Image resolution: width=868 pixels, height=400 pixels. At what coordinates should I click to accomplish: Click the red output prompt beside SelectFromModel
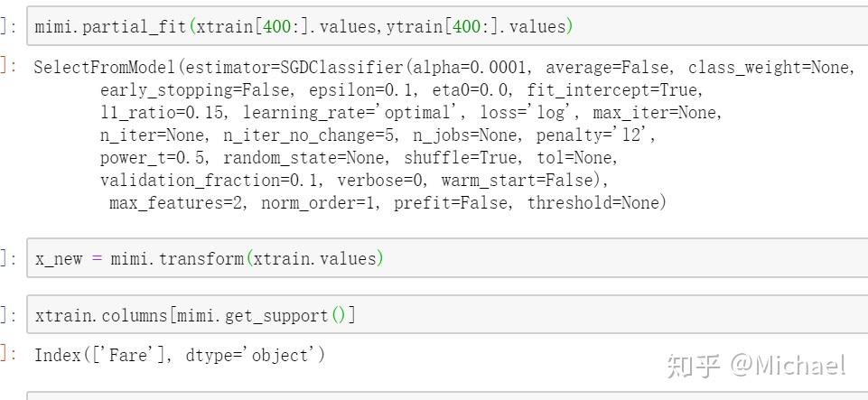pos(7,67)
